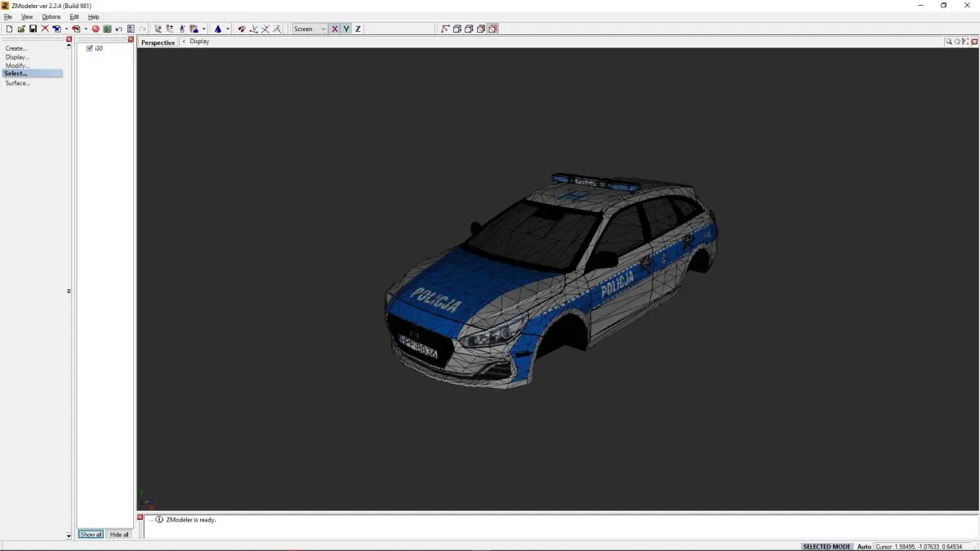Select the vertices level tool icon
The width and height of the screenshot is (980, 551).
tap(158, 29)
